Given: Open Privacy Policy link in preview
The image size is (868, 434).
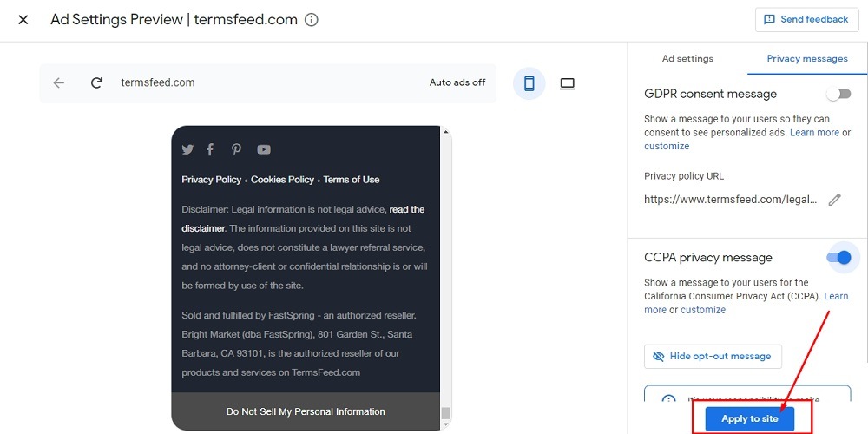Looking at the screenshot, I should [x=212, y=180].
